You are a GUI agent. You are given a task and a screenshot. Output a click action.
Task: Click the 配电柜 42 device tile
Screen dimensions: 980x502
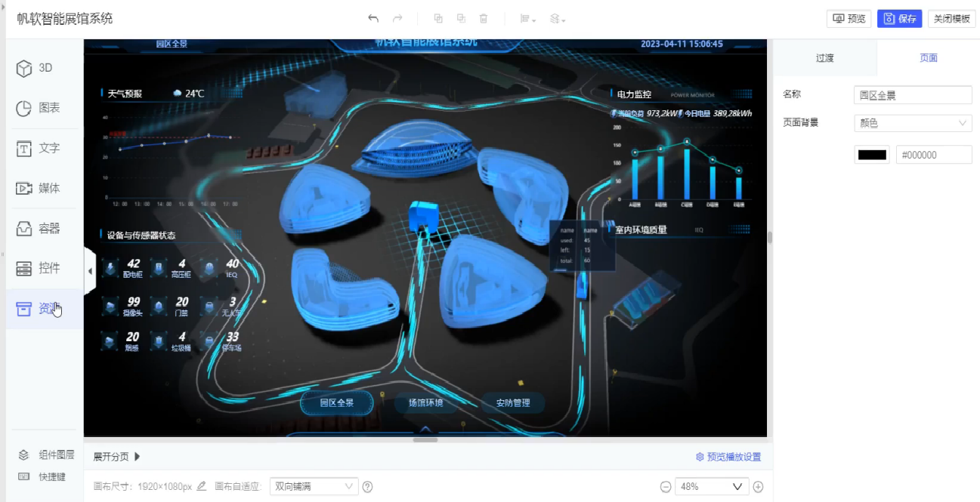pos(123,268)
